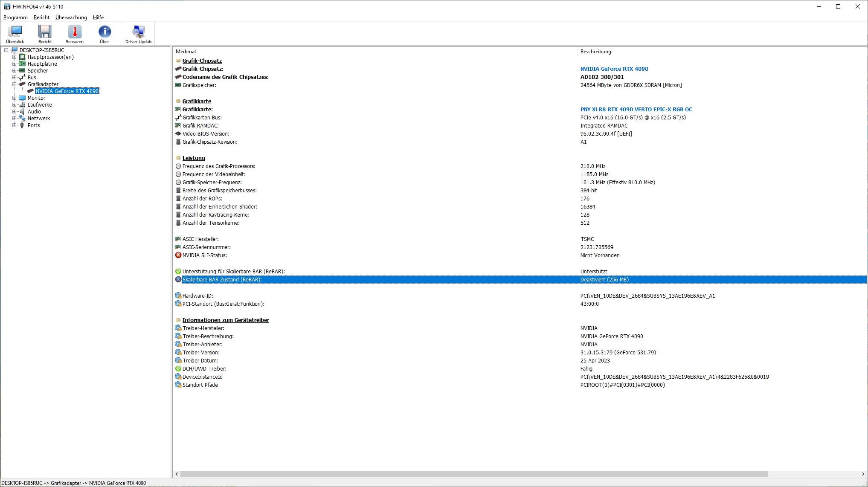Click the Speicher memory module icon

(x=22, y=71)
